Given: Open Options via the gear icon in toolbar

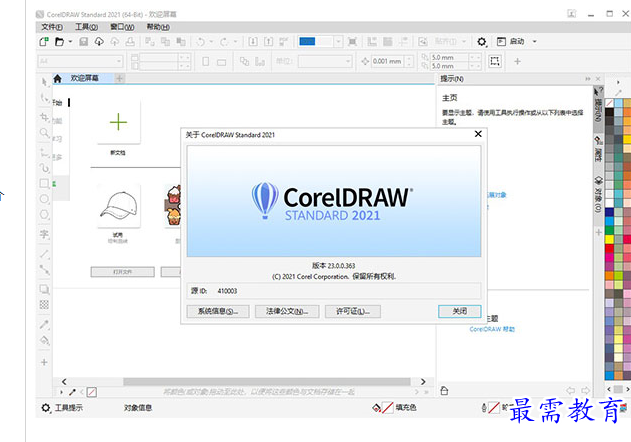Looking at the screenshot, I should pyautogui.click(x=482, y=41).
